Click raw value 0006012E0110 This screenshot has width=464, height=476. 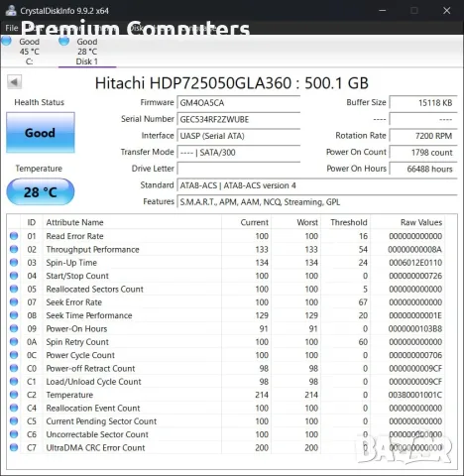(x=415, y=263)
